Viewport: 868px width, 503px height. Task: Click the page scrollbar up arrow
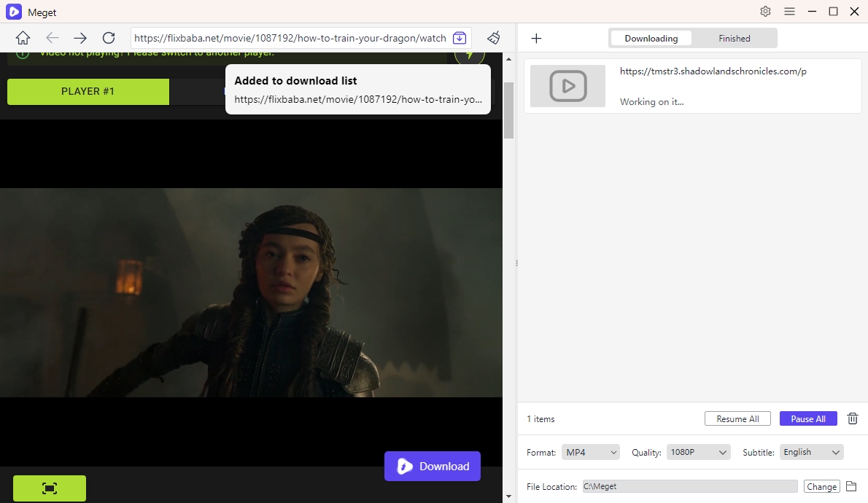point(508,58)
